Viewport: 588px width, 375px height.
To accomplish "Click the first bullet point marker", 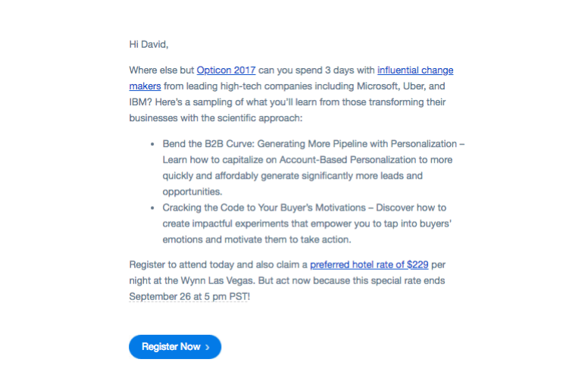I will (152, 144).
